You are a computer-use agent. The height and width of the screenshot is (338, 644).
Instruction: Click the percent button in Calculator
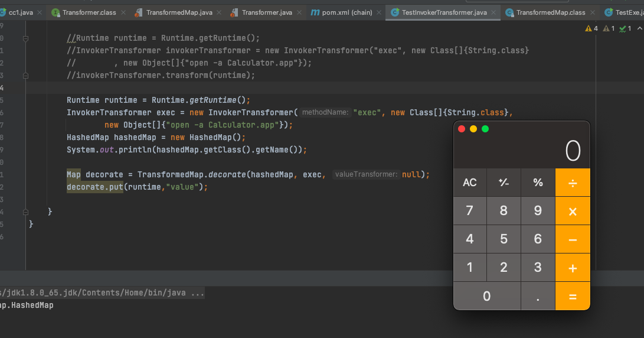(x=538, y=182)
